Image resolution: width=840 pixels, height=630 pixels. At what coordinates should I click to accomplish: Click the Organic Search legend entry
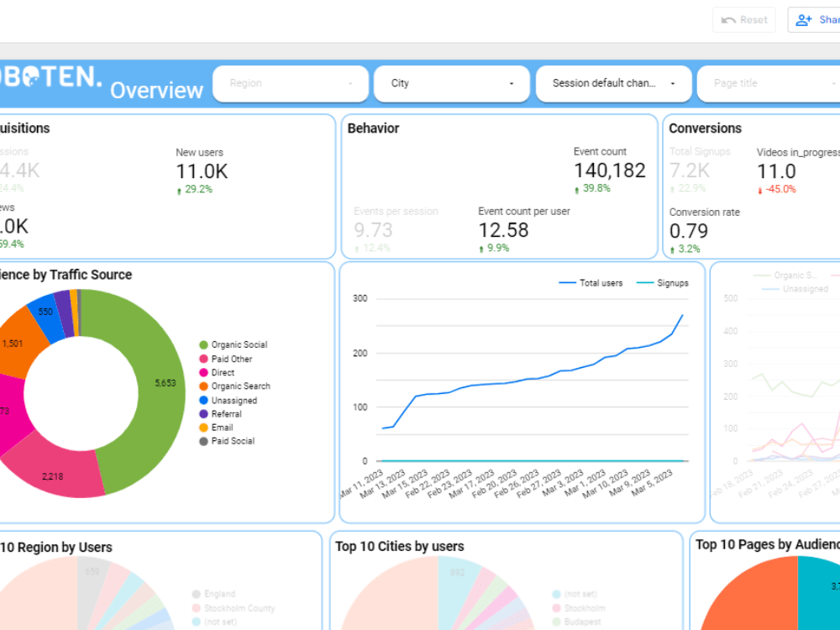[x=234, y=386]
